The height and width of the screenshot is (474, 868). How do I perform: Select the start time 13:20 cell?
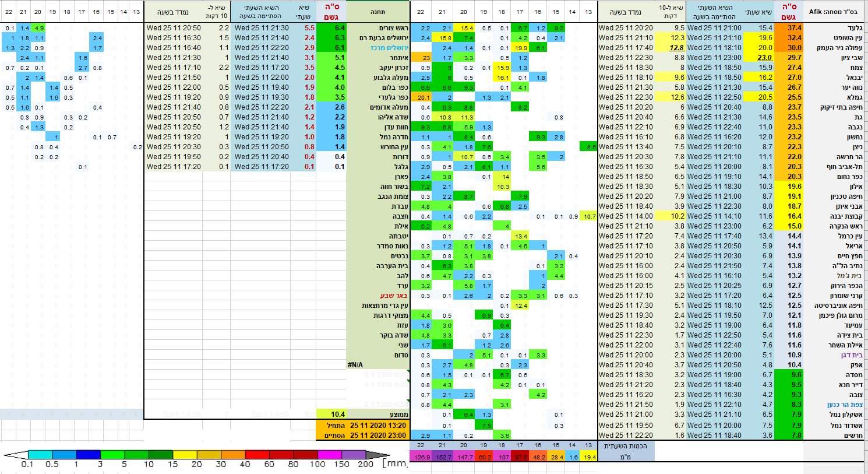click(x=378, y=425)
